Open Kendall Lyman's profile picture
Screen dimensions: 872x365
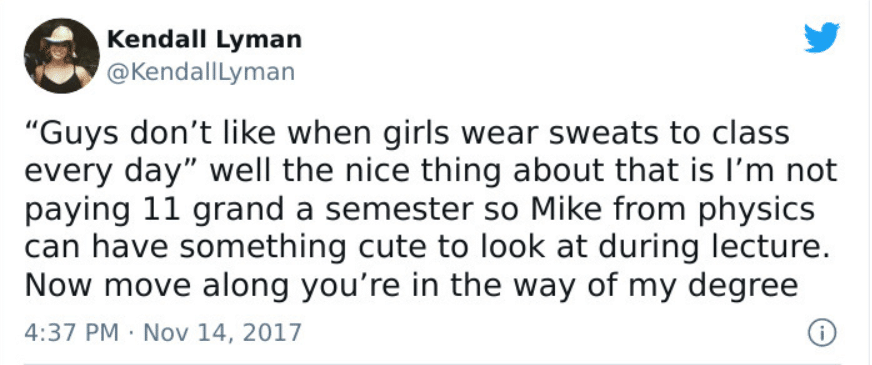pos(62,55)
